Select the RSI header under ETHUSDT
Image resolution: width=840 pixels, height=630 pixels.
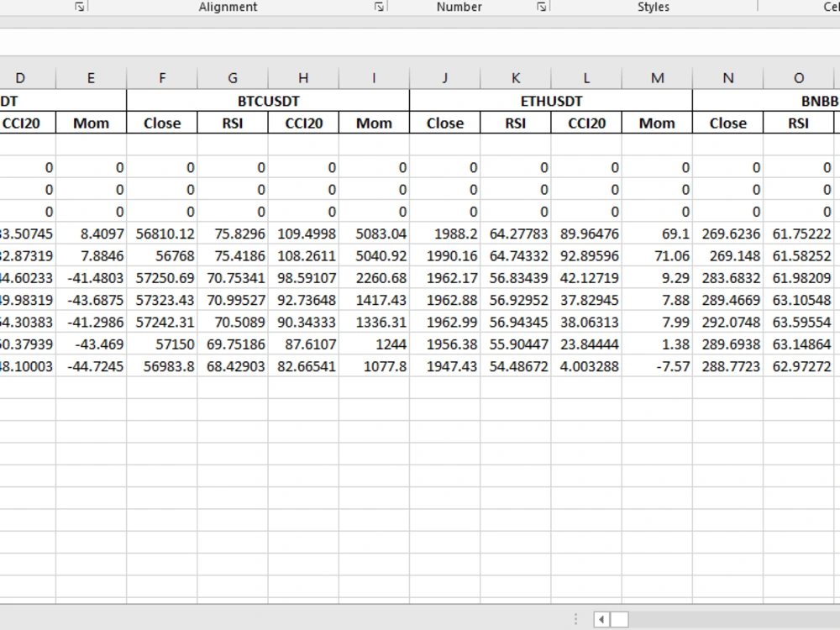coord(516,123)
